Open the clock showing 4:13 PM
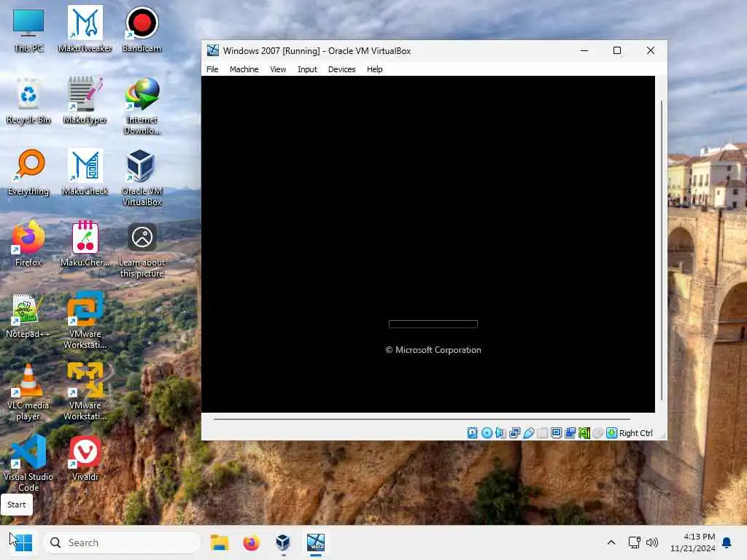 tap(692, 542)
